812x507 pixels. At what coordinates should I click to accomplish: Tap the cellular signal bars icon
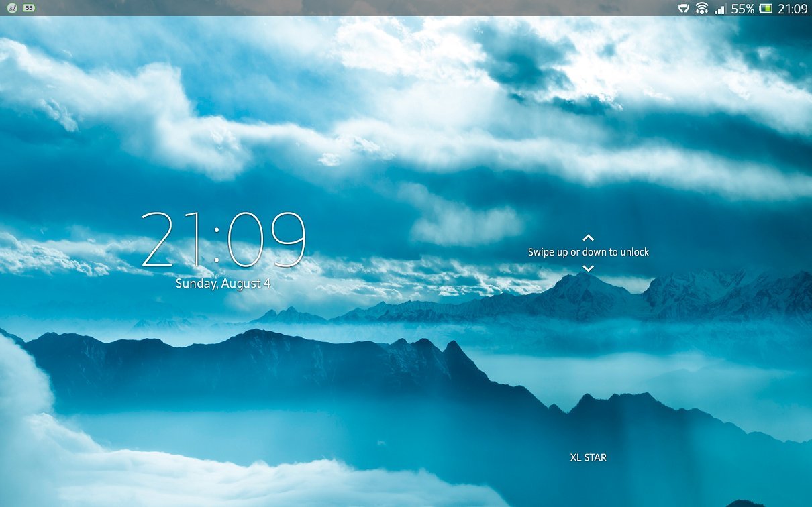pyautogui.click(x=720, y=9)
